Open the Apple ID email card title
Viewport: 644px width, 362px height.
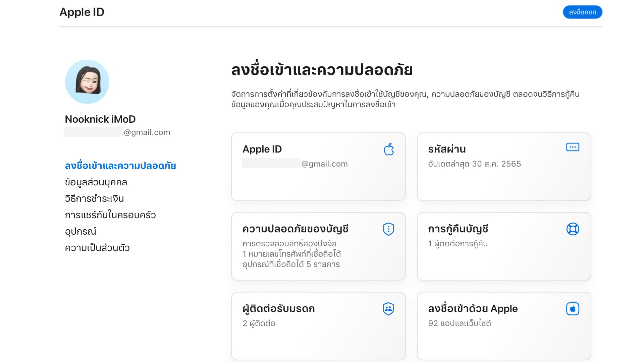(262, 149)
